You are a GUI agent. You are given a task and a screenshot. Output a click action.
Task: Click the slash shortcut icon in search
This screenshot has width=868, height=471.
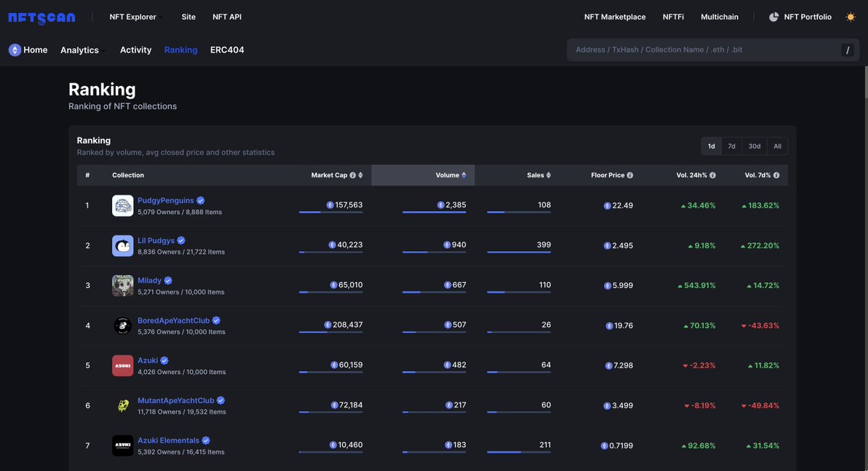[x=847, y=50]
